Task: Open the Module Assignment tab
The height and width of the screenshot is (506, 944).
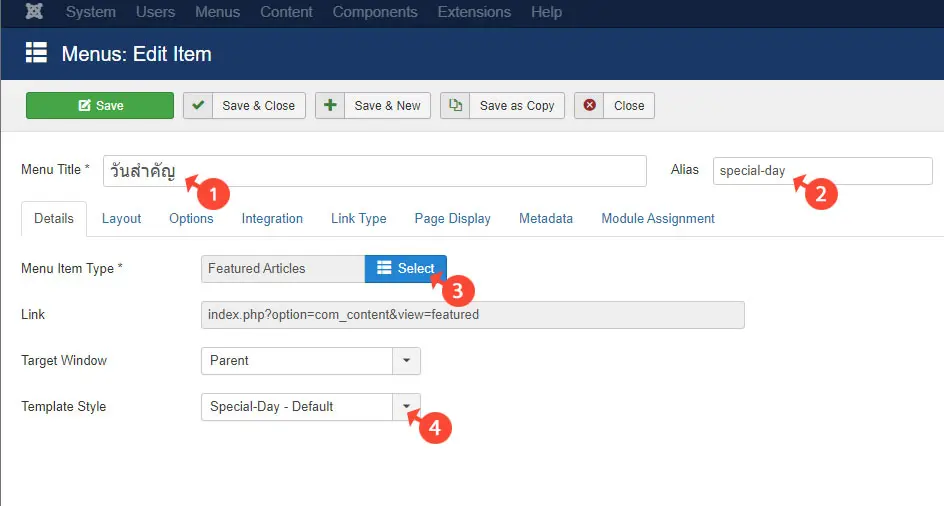Action: coord(657,218)
